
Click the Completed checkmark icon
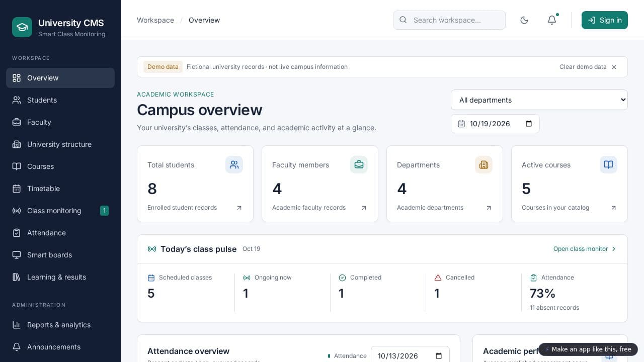pyautogui.click(x=342, y=278)
